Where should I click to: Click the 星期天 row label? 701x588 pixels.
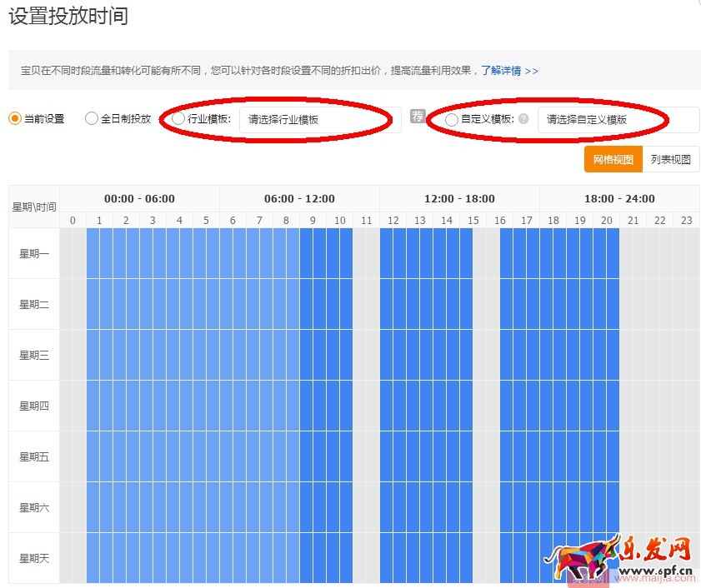[33, 558]
